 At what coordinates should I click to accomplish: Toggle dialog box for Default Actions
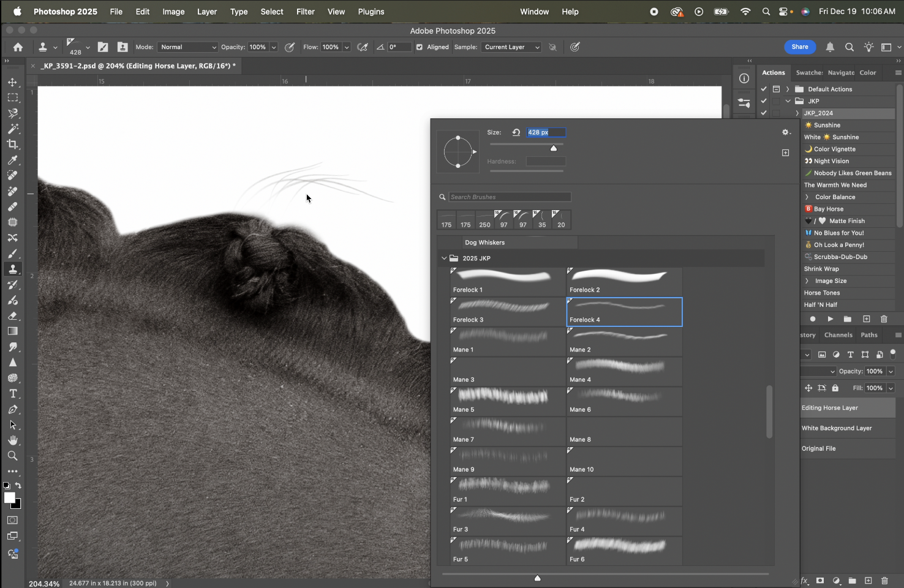click(776, 89)
